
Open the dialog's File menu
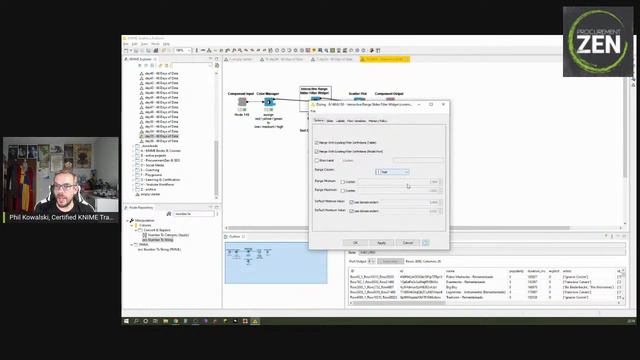click(x=313, y=111)
